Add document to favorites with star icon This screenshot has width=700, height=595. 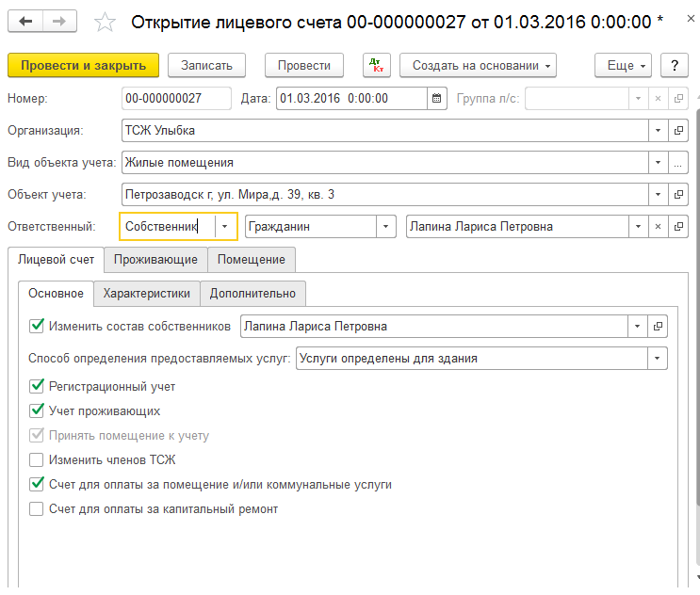click(x=105, y=22)
